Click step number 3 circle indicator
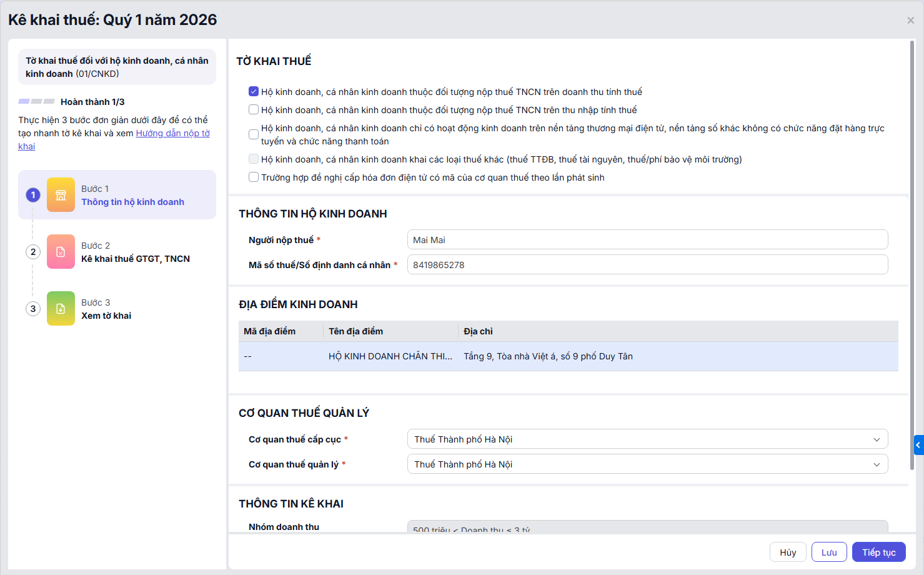The height and width of the screenshot is (575, 924). pyautogui.click(x=33, y=309)
